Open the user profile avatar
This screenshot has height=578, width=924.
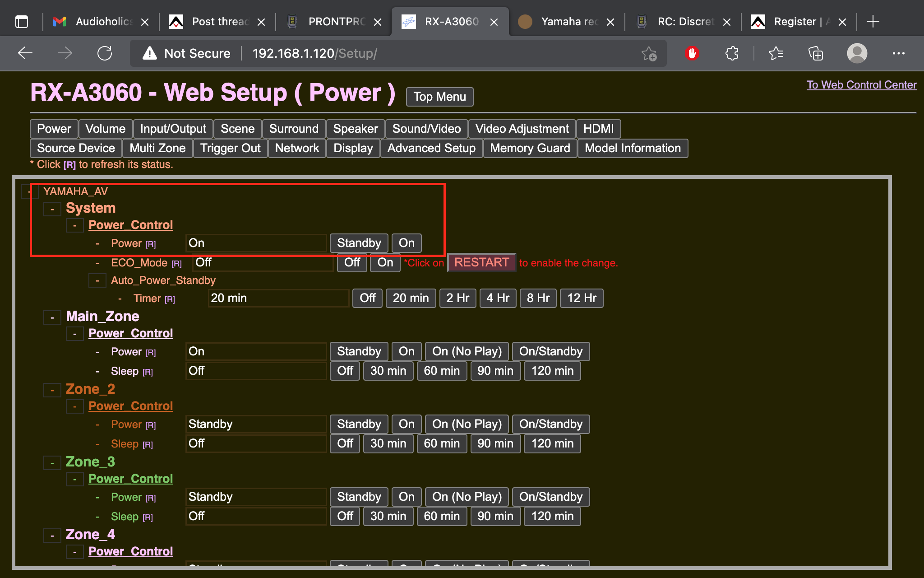click(857, 53)
